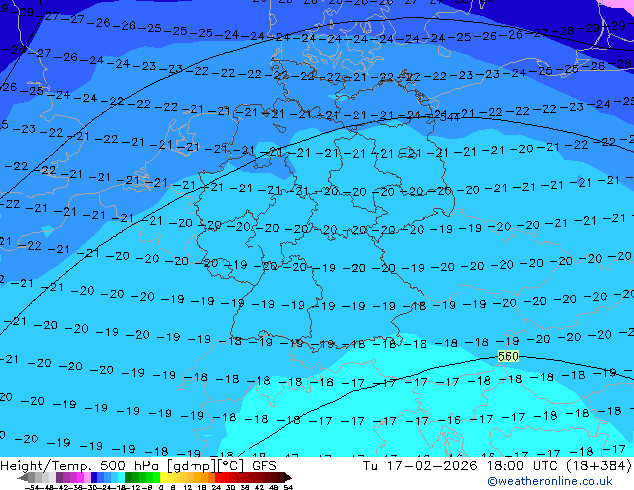Viewport: 634px width, 490px height.
Task: Click the 544 height contour label
Action: 449,117
